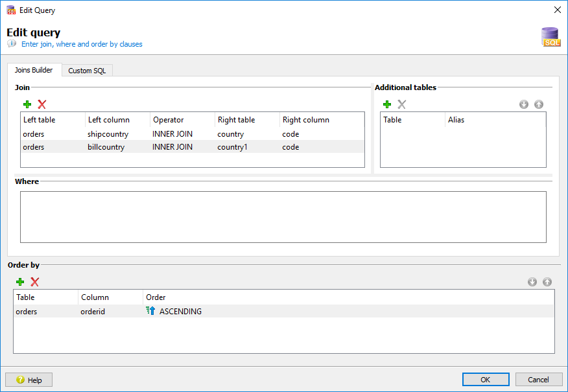Add an additional table

(x=387, y=104)
